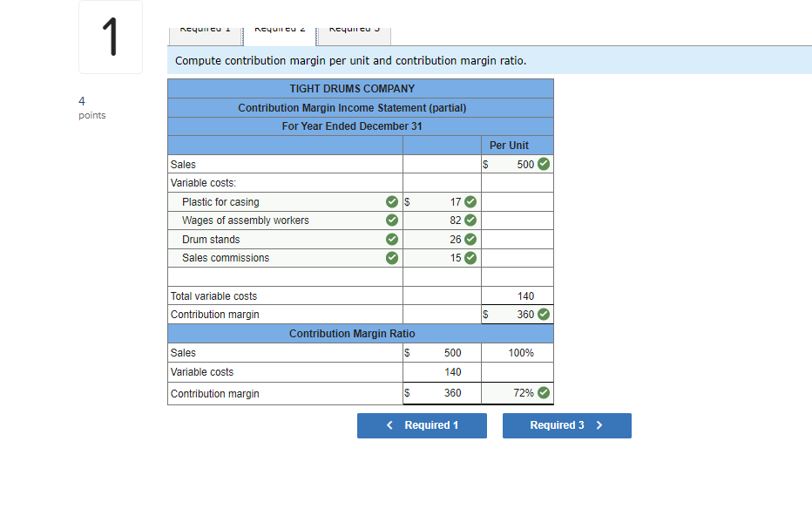Switch to the Required 1 tab

tap(206, 36)
